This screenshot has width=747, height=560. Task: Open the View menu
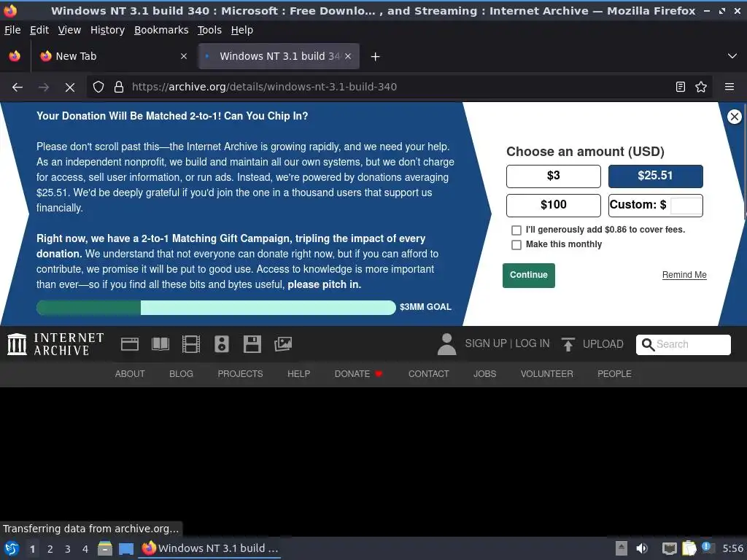pyautogui.click(x=69, y=30)
